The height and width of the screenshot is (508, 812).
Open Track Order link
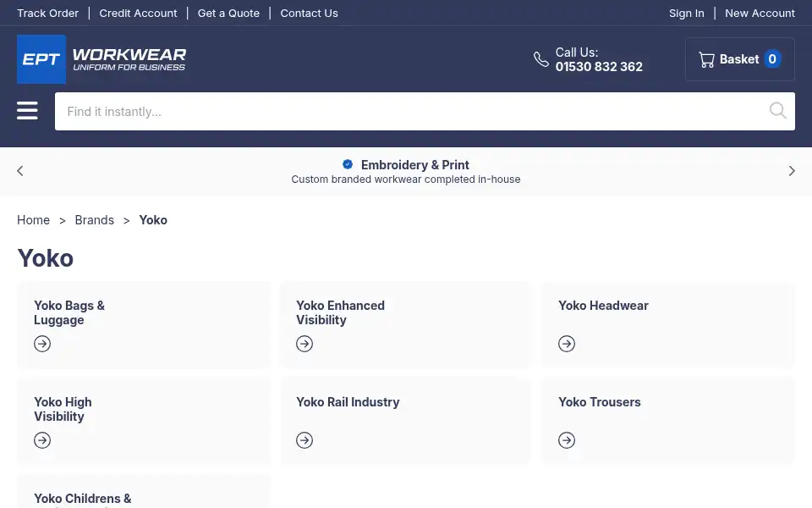[x=47, y=13]
